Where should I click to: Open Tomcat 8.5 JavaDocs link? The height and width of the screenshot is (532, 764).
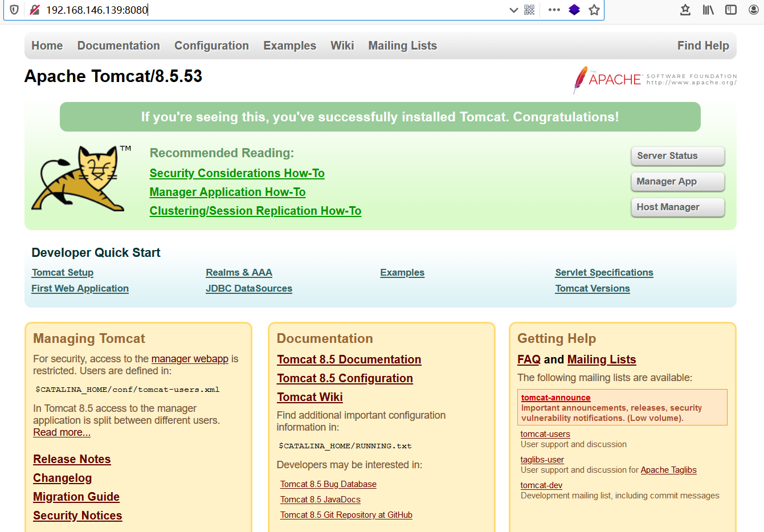pos(320,500)
